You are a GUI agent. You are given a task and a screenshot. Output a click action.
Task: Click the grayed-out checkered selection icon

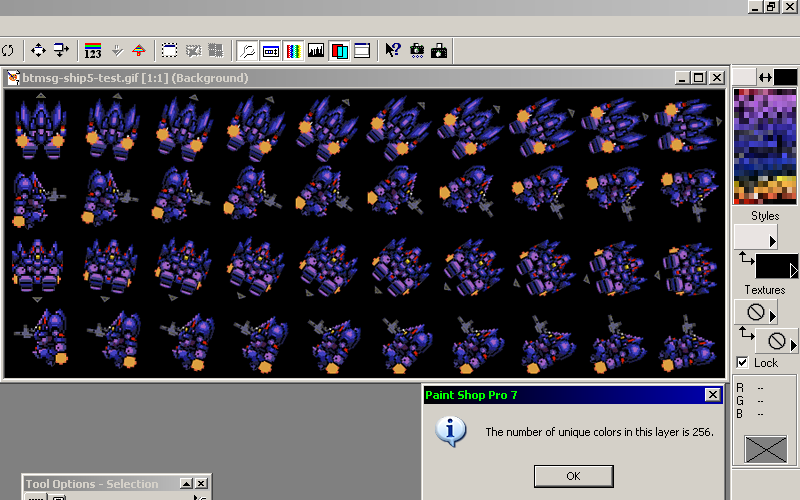[x=216, y=51]
